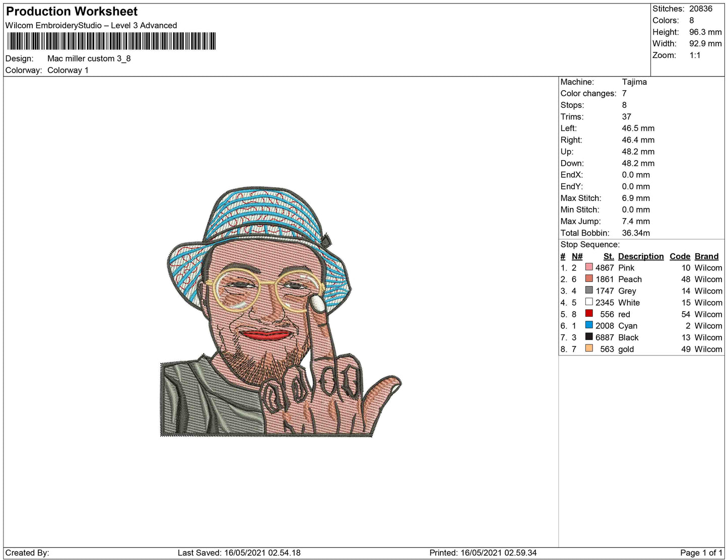Click the Stitches value "20836"

click(x=701, y=9)
